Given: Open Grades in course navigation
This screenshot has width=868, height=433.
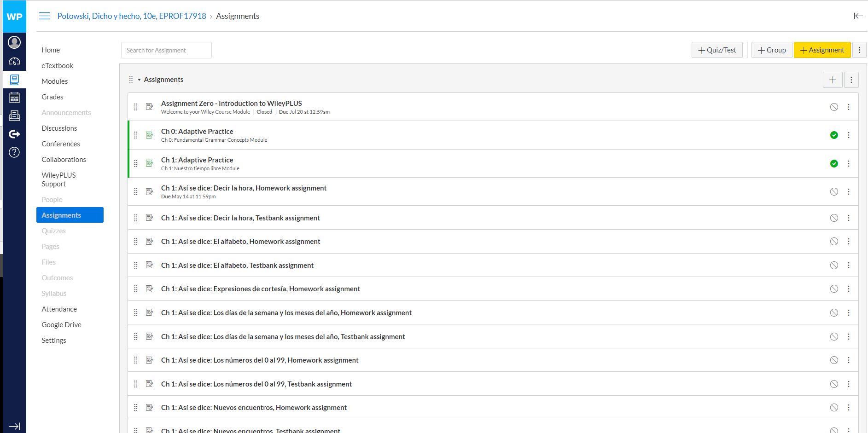Looking at the screenshot, I should (x=52, y=97).
